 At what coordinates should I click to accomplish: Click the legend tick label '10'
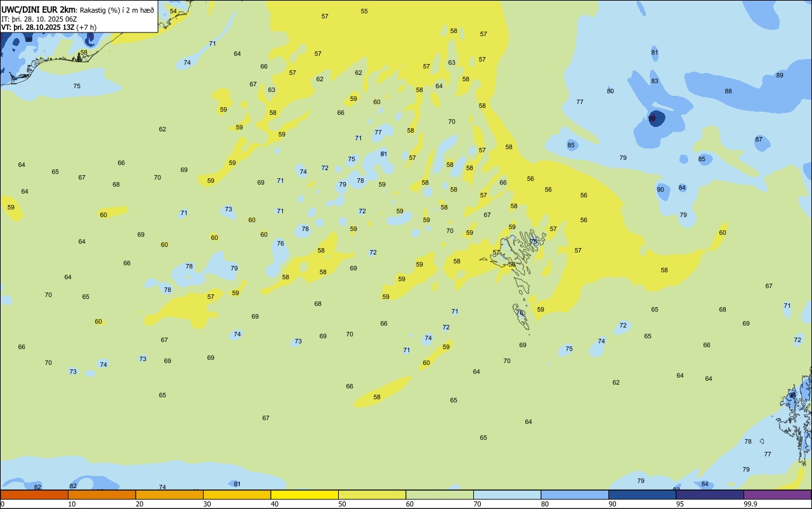(x=72, y=504)
